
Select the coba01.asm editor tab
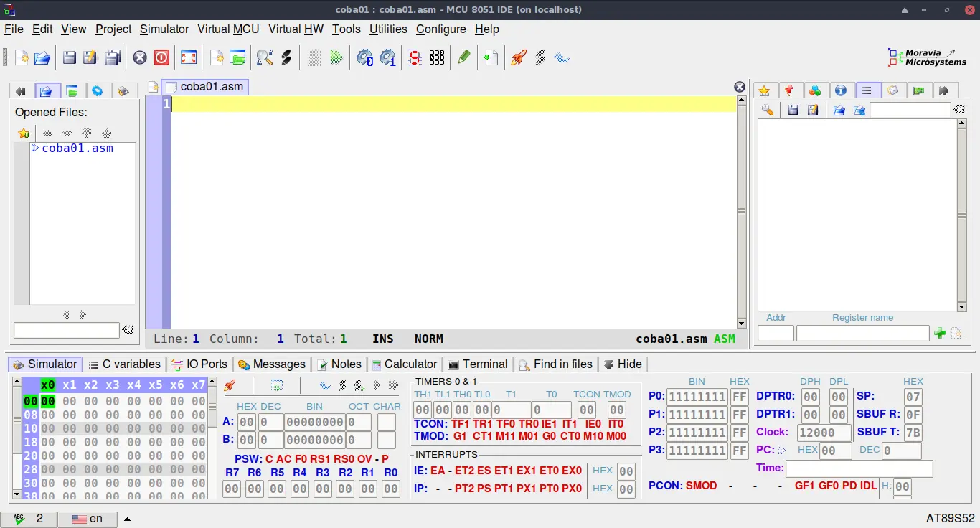pyautogui.click(x=205, y=87)
